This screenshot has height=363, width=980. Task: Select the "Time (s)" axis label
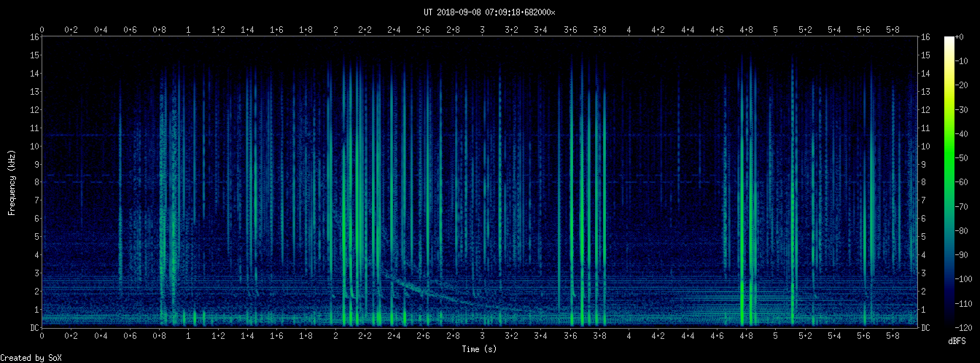click(480, 349)
